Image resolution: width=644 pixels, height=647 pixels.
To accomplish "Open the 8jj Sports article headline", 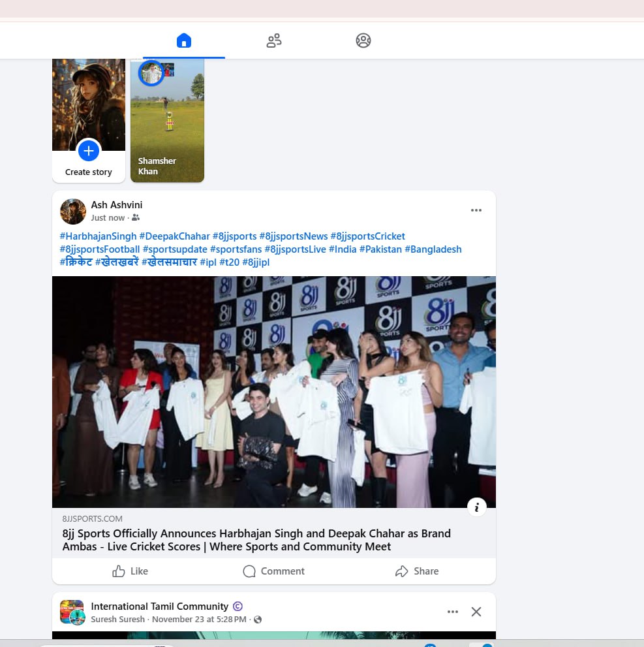I will click(x=256, y=540).
